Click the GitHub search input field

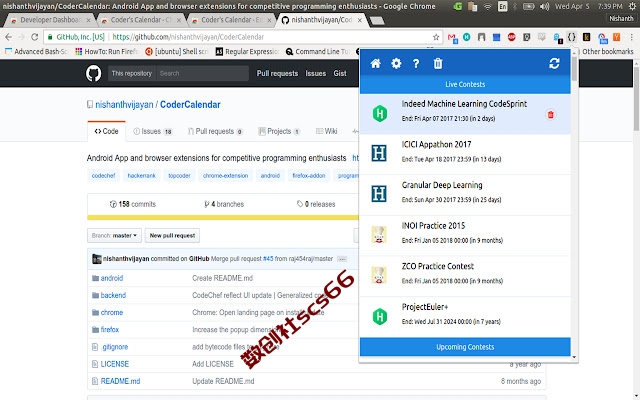[x=202, y=73]
